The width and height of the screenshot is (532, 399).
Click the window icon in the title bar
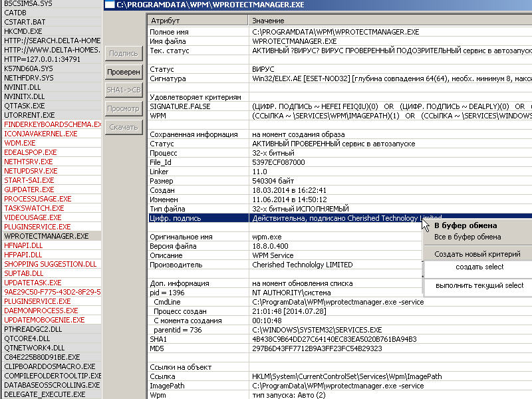(109, 5)
